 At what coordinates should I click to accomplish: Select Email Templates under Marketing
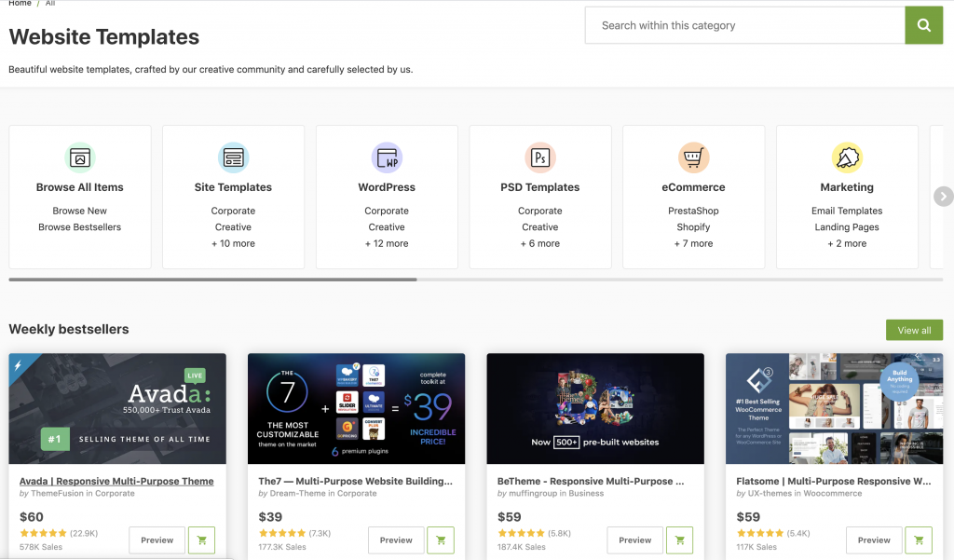847,211
